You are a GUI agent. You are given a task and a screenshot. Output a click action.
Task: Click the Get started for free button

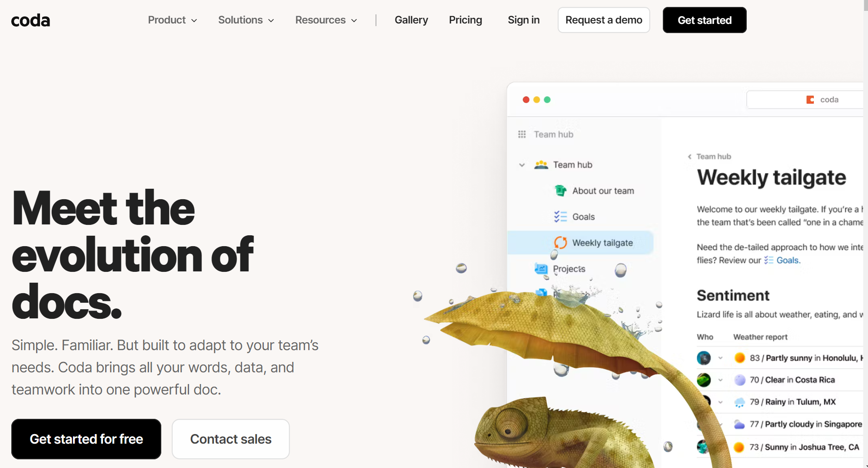pyautogui.click(x=86, y=439)
